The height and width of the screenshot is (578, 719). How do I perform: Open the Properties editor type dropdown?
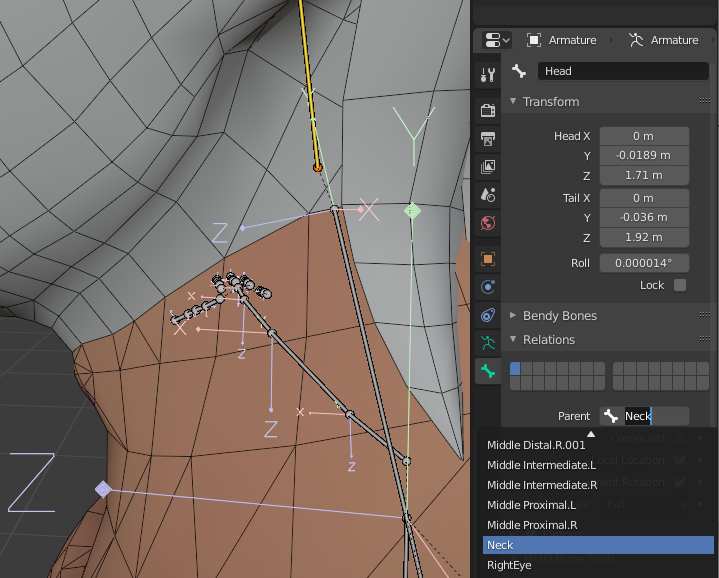tap(497, 40)
